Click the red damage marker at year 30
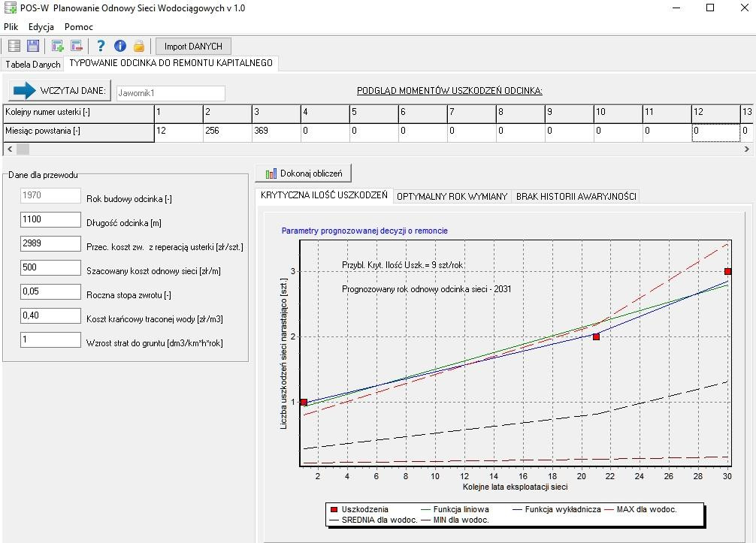Image resolution: width=756 pixels, height=543 pixels. (727, 272)
